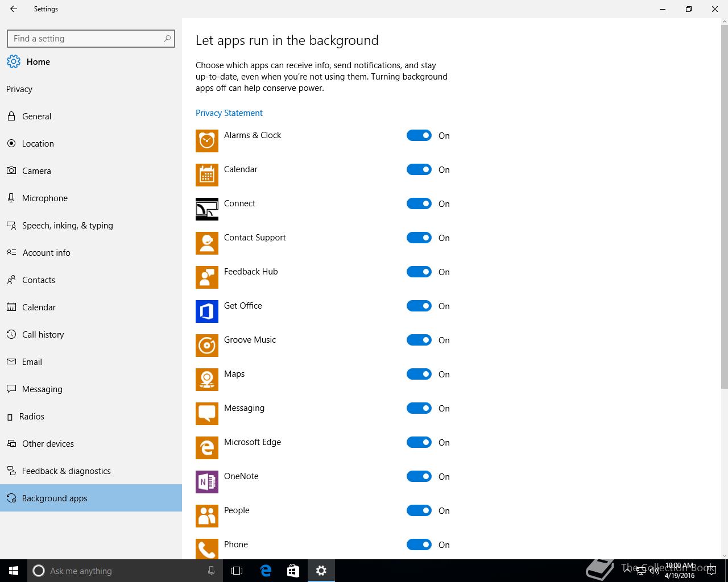
Task: Open the Windows Start menu
Action: (14, 571)
